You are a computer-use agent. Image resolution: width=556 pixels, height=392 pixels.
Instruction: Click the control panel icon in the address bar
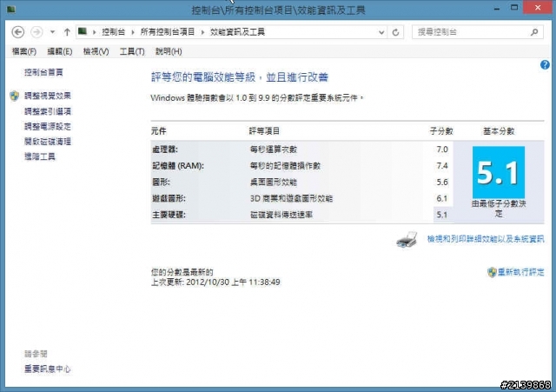(83, 31)
